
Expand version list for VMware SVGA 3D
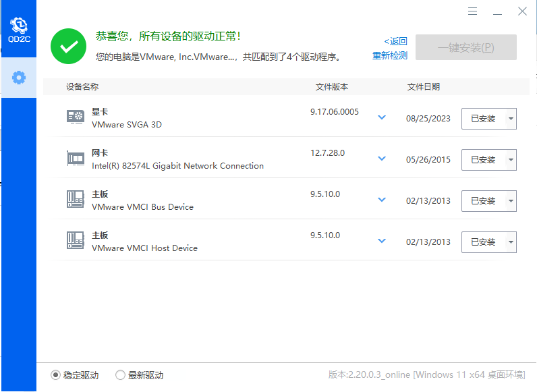[x=382, y=117]
